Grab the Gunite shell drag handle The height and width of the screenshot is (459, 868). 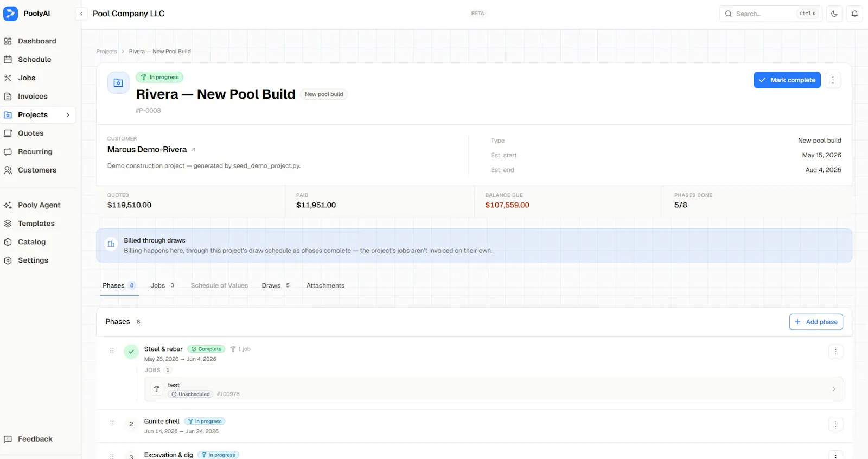(112, 423)
